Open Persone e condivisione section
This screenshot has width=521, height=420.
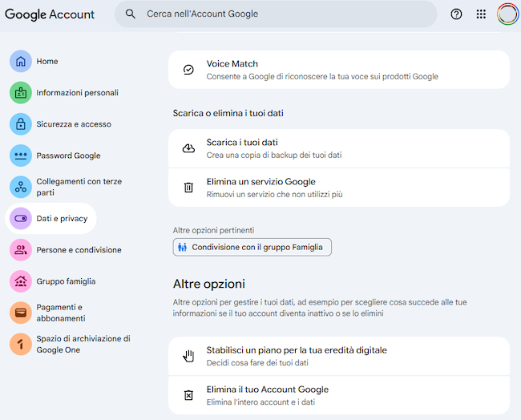79,250
